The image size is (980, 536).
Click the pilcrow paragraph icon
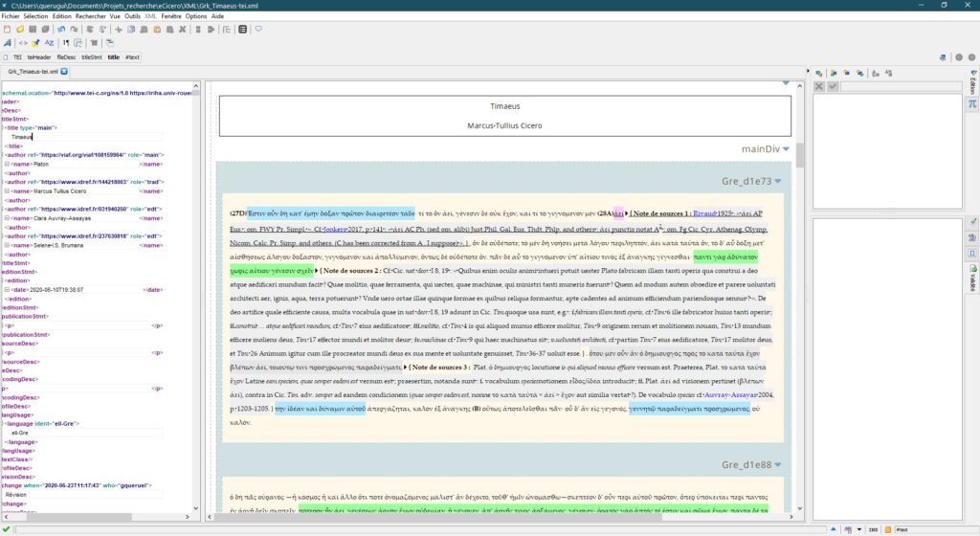[x=66, y=43]
